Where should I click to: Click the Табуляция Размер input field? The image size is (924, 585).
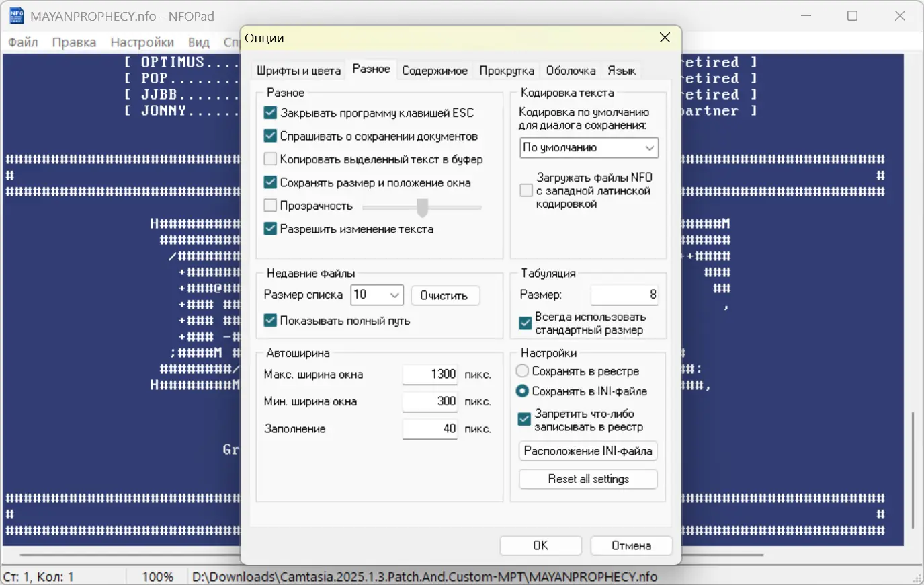pos(624,295)
